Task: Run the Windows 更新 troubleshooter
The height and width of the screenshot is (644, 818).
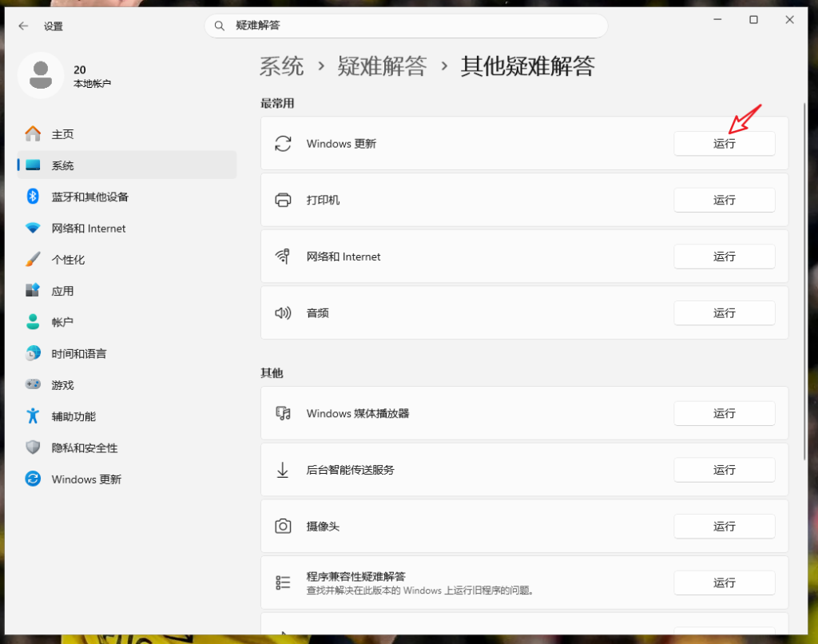Action: [x=724, y=144]
